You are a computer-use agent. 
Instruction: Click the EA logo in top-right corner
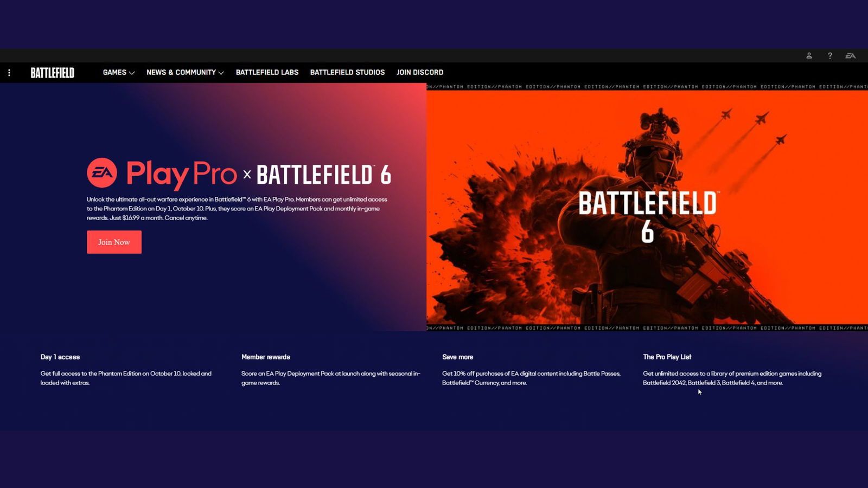(850, 56)
